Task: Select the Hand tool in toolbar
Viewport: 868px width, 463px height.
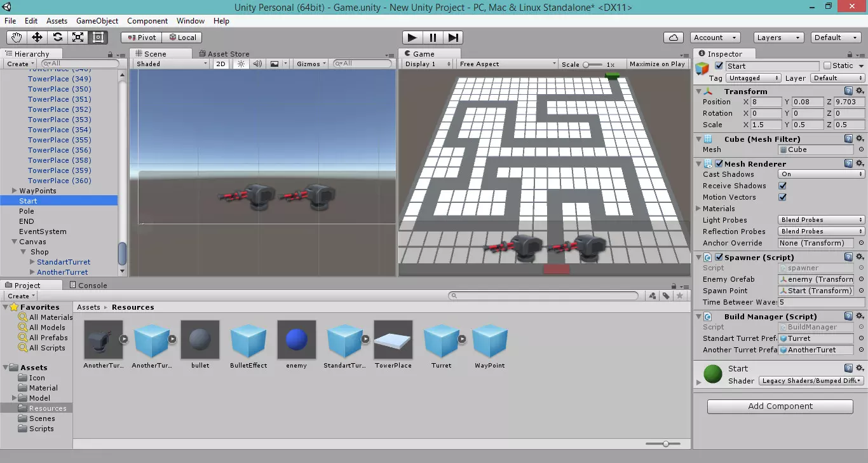Action: point(17,38)
